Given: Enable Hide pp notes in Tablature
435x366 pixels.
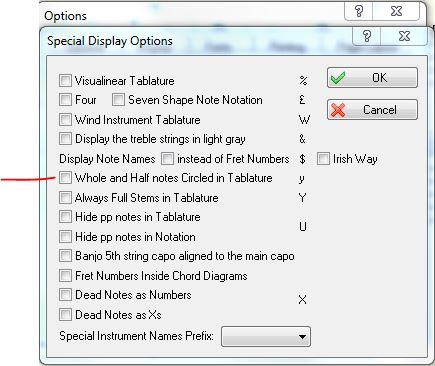Looking at the screenshot, I should [65, 217].
